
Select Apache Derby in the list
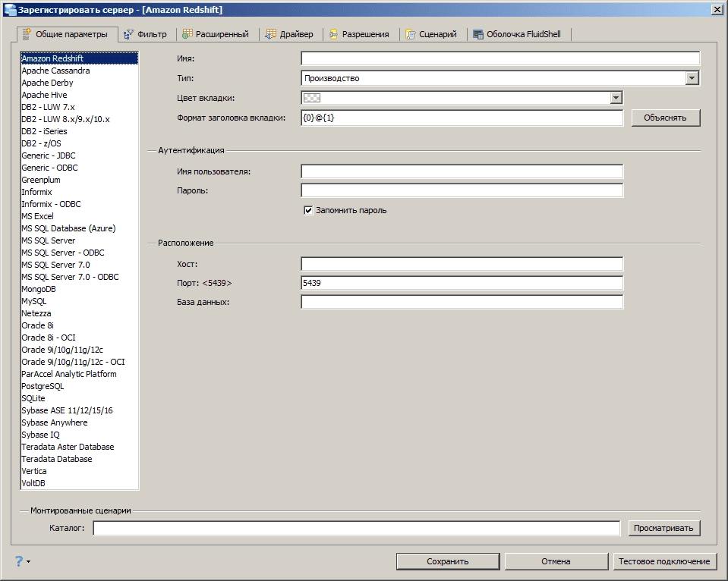point(80,83)
